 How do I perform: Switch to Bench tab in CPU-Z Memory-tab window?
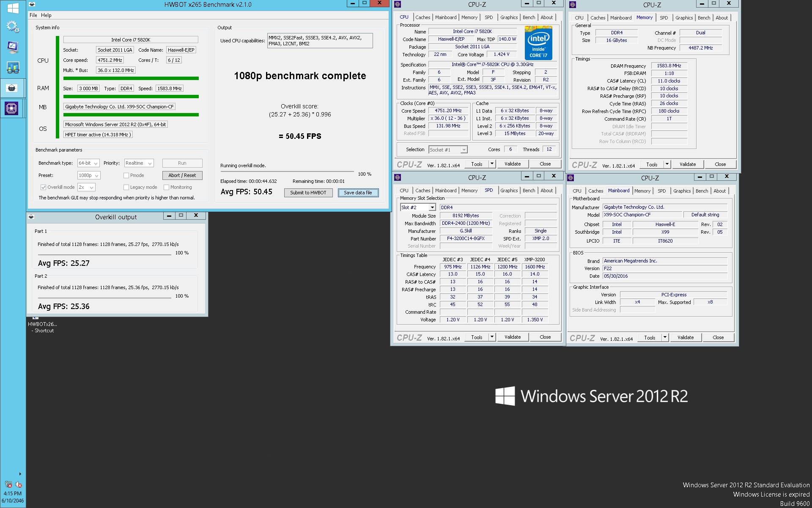(x=704, y=18)
